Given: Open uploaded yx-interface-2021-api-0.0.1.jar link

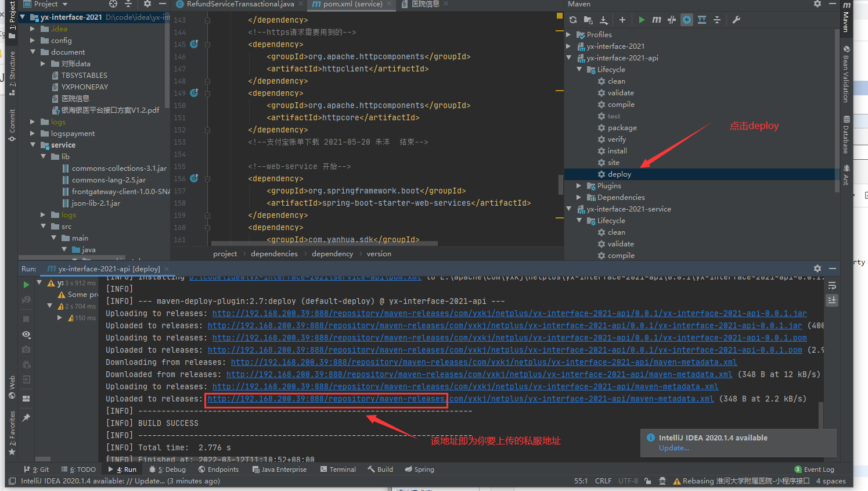Looking at the screenshot, I should coord(505,325).
